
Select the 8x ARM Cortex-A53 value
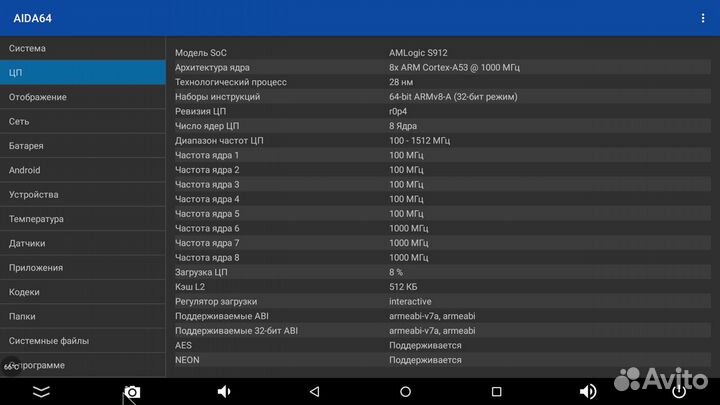pos(454,68)
